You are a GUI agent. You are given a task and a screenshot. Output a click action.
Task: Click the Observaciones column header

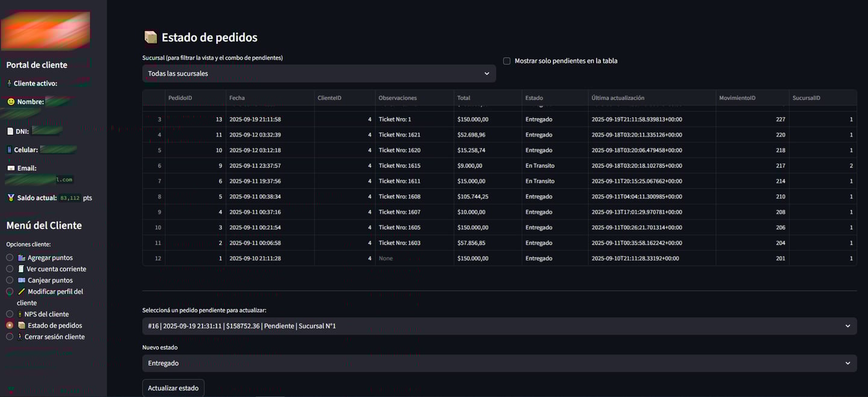(x=415, y=98)
